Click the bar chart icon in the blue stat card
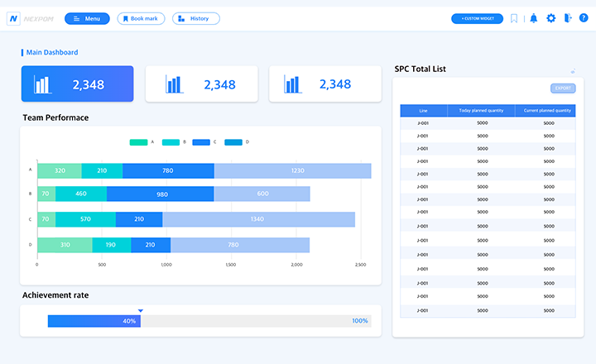 coord(42,84)
